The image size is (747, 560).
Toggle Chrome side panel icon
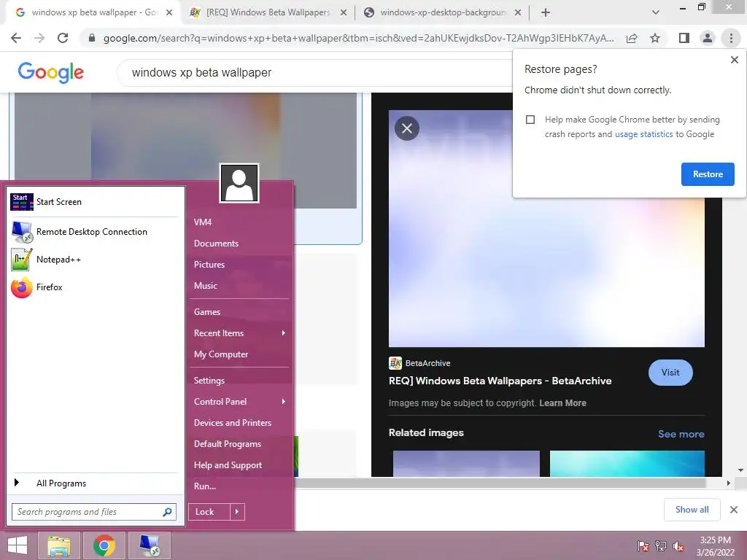click(x=684, y=38)
